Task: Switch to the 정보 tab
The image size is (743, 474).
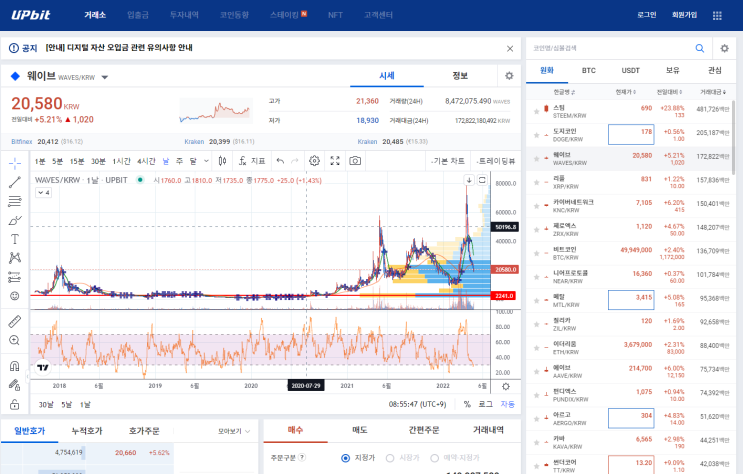Action: 460,76
